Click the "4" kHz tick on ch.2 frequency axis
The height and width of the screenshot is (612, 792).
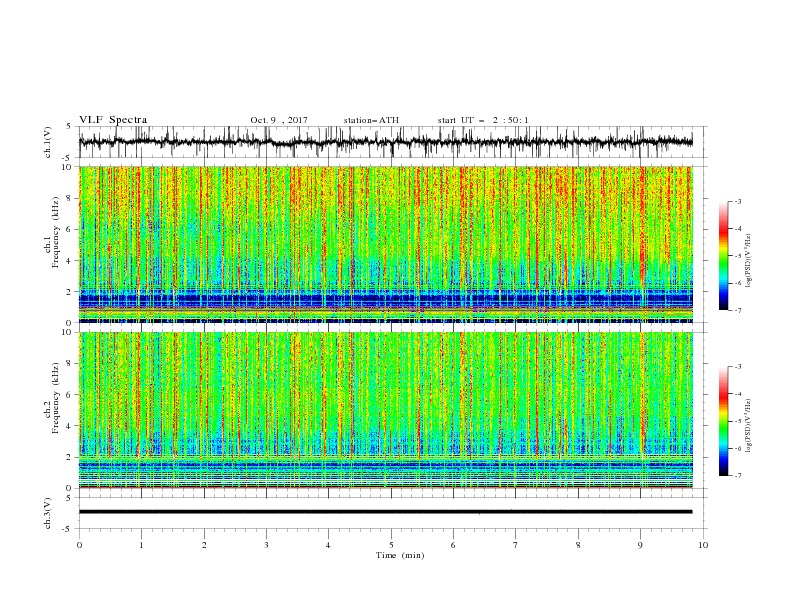coord(70,426)
